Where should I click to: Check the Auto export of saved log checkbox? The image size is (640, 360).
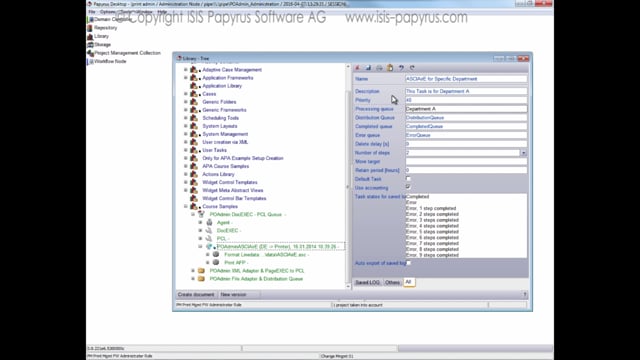[x=408, y=263]
